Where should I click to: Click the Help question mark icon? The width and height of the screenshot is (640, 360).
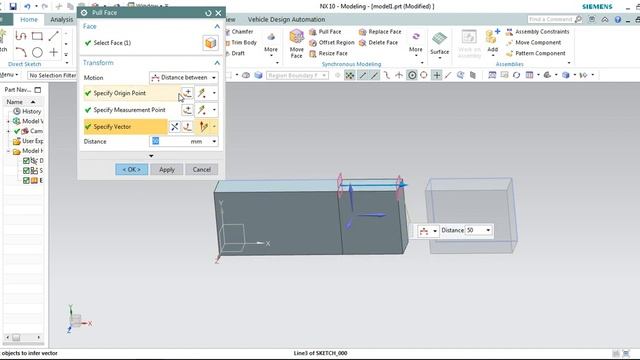(618, 19)
